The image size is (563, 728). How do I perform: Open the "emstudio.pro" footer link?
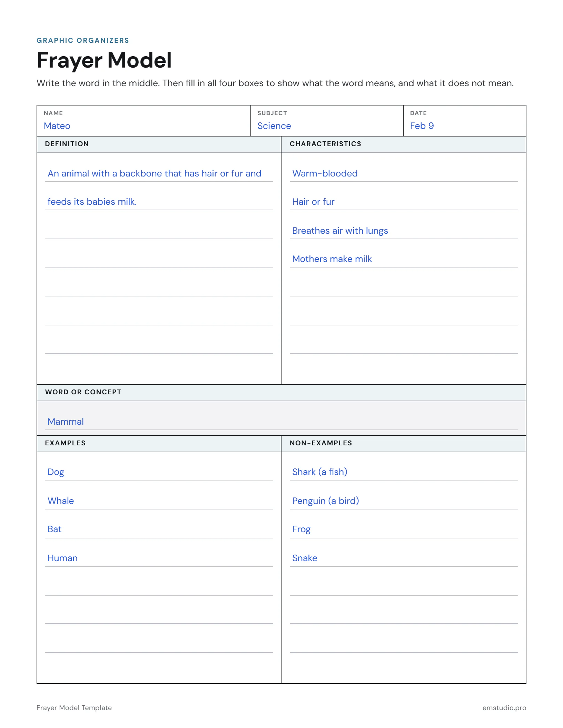(x=504, y=708)
